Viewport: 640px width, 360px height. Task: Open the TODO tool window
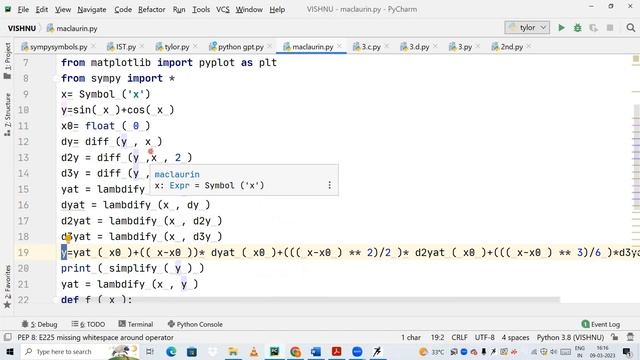coord(88,324)
